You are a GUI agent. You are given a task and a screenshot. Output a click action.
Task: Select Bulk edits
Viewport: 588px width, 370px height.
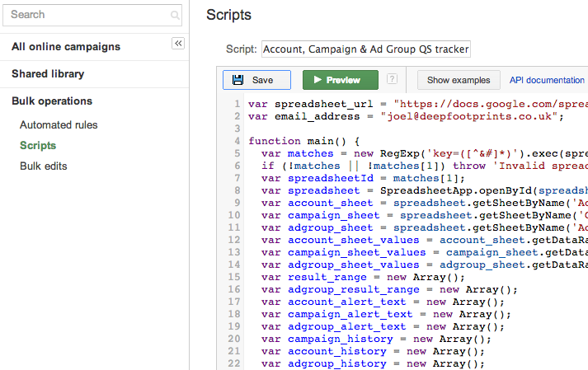(x=44, y=166)
